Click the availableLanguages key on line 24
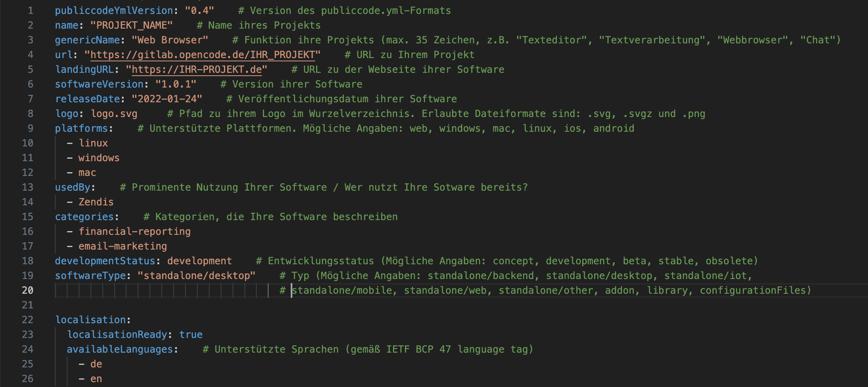The height and width of the screenshot is (387, 868). 120,349
